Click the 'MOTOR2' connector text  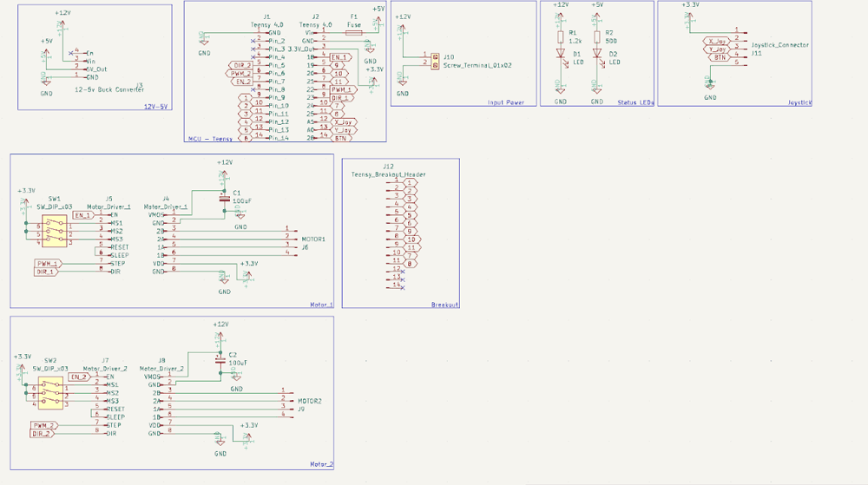point(310,401)
